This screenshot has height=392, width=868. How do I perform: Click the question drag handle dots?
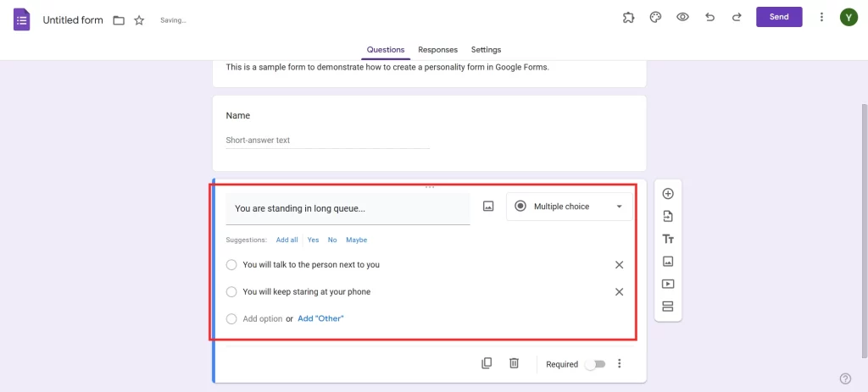coord(430,187)
